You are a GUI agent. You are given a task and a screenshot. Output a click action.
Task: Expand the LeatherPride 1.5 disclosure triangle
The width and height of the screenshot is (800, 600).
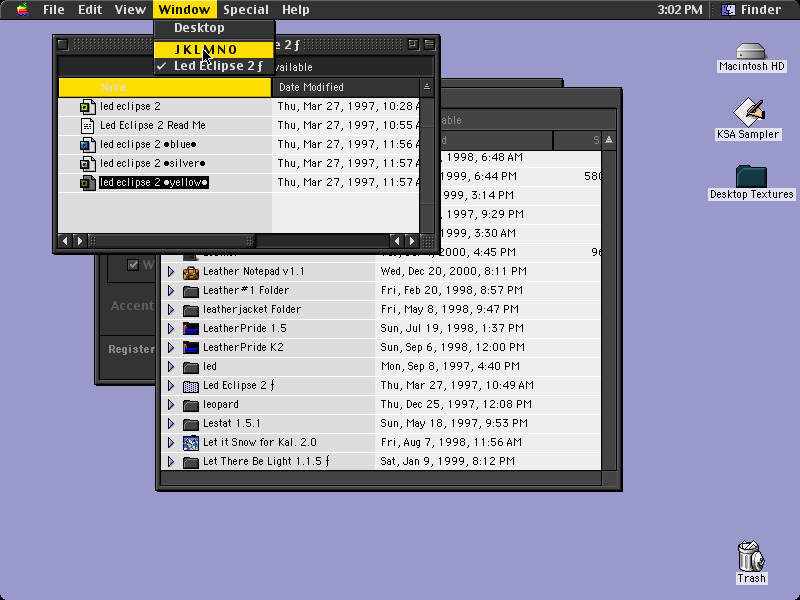click(171, 328)
